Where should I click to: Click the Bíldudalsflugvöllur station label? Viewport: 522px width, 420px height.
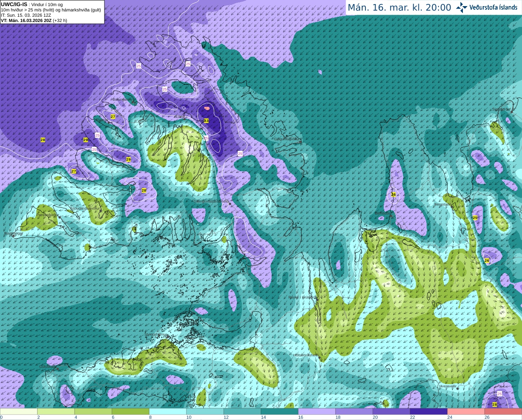pos(85,208)
